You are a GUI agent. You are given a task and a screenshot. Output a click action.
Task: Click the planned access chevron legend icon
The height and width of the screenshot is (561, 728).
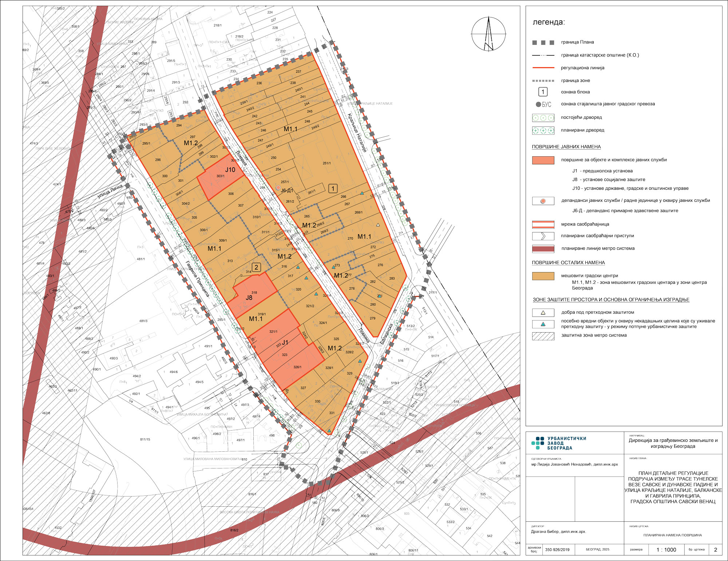pos(543,236)
